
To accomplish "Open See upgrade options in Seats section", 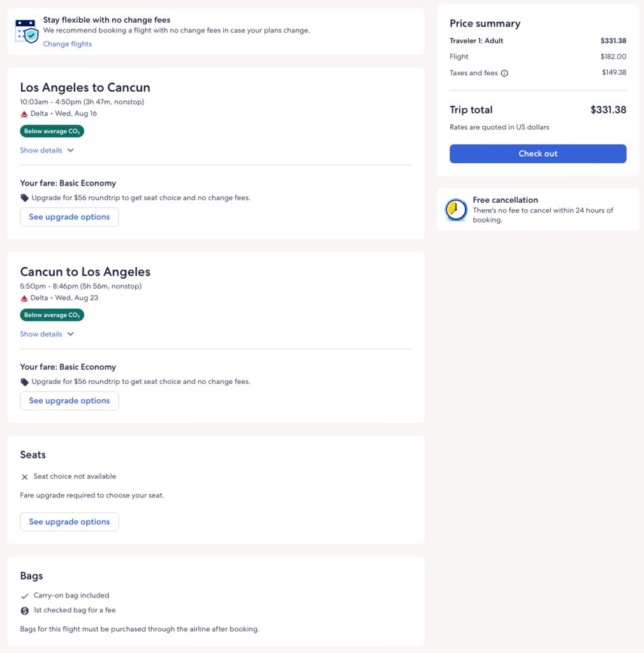I will [x=70, y=522].
